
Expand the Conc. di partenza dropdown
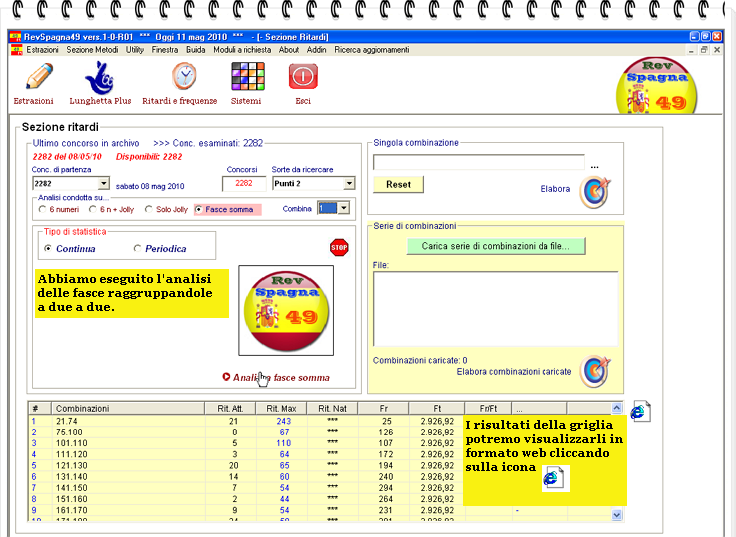pos(104,184)
